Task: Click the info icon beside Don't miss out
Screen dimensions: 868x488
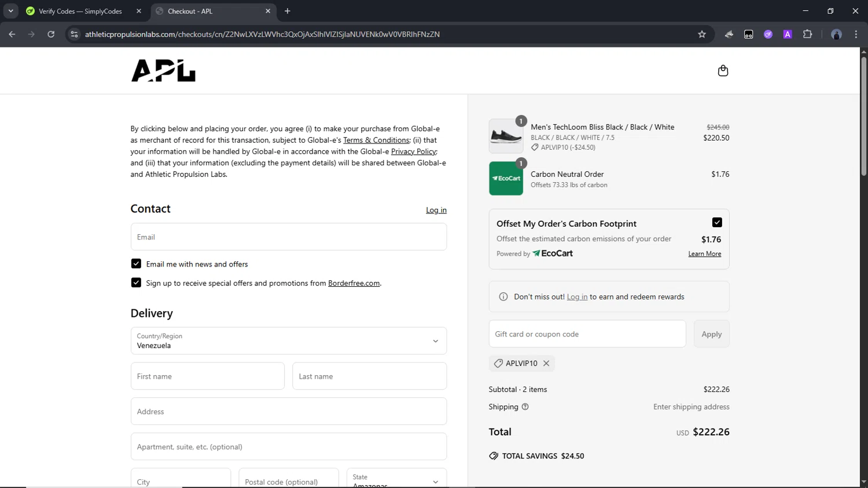Action: 503,297
